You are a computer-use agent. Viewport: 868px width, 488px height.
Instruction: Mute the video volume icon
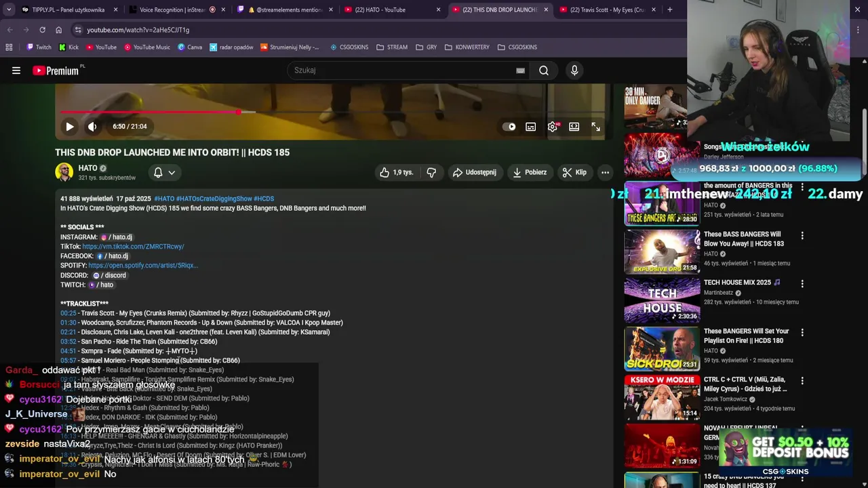tap(92, 127)
